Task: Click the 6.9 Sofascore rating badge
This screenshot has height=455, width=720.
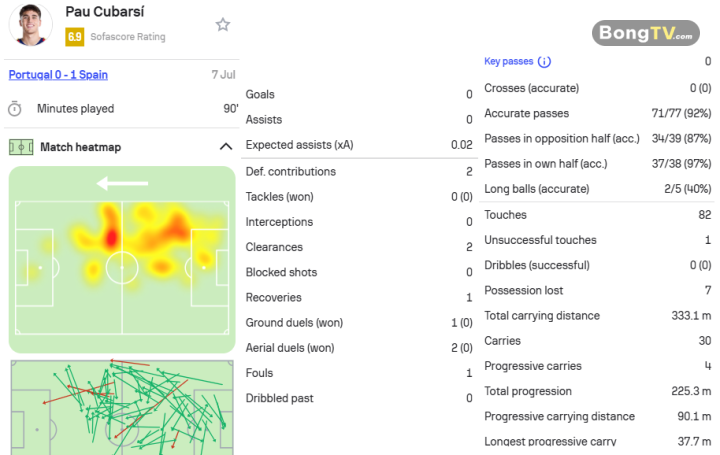Action: (x=74, y=37)
